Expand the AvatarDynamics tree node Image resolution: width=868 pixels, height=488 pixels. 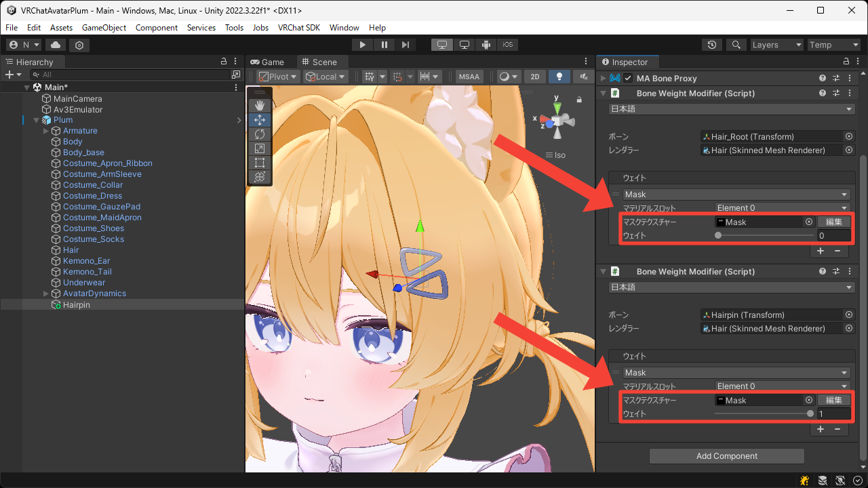tap(46, 293)
